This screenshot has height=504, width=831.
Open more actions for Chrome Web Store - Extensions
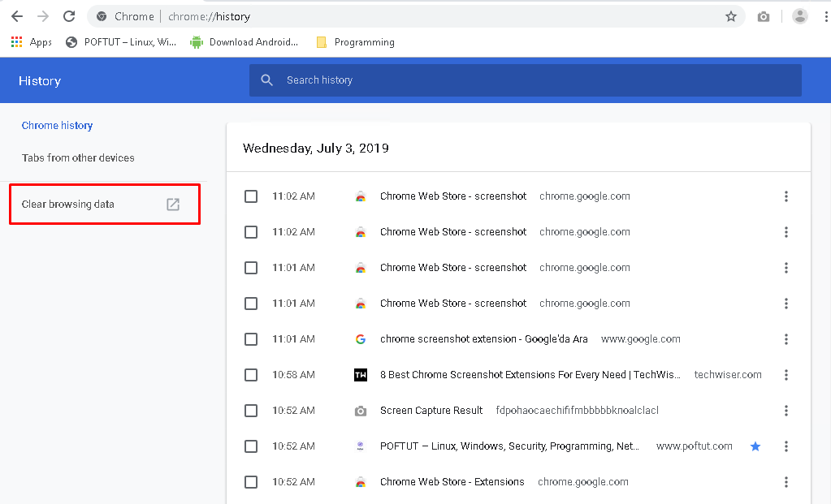pos(786,482)
